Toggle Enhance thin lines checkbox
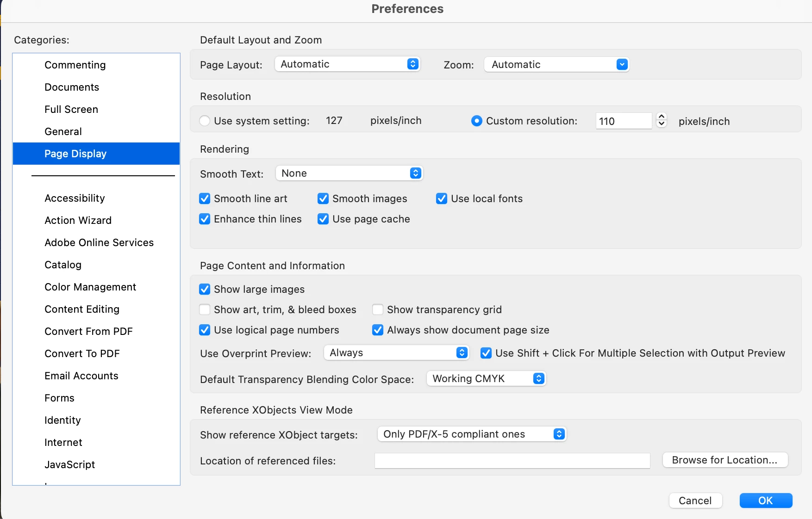Image resolution: width=812 pixels, height=519 pixels. (x=205, y=219)
